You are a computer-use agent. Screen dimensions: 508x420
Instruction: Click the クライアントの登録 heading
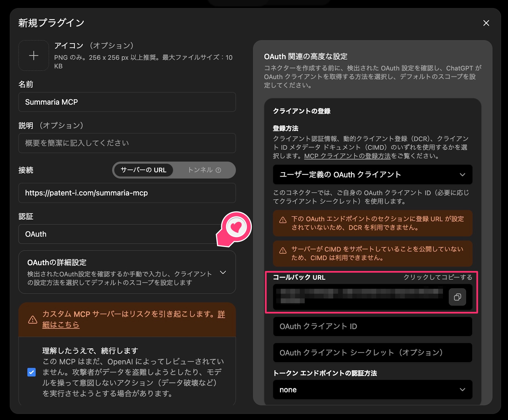(x=301, y=111)
